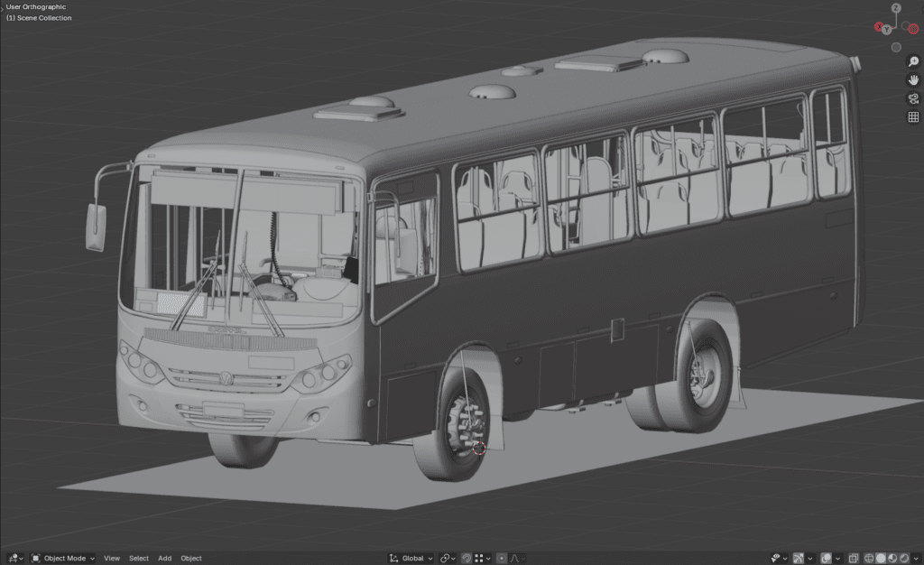924x565 pixels.
Task: Toggle the camera view icon
Action: click(x=913, y=98)
